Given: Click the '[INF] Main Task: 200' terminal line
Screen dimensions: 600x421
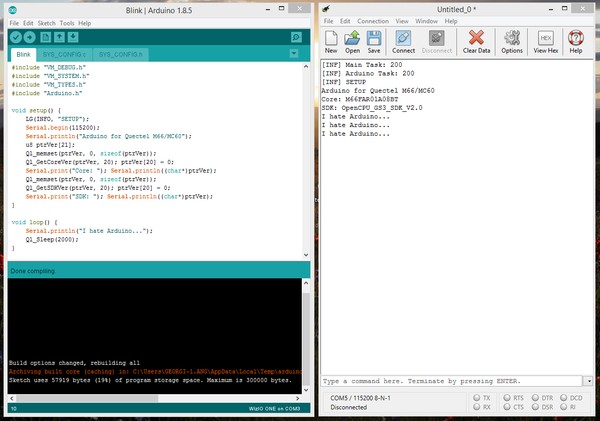Looking at the screenshot, I should pos(362,65).
